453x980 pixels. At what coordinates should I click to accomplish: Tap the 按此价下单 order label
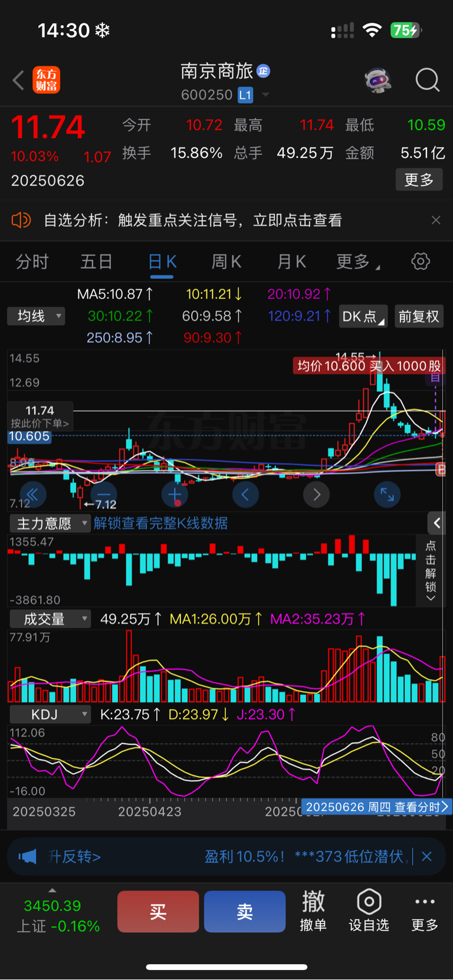pyautogui.click(x=40, y=424)
